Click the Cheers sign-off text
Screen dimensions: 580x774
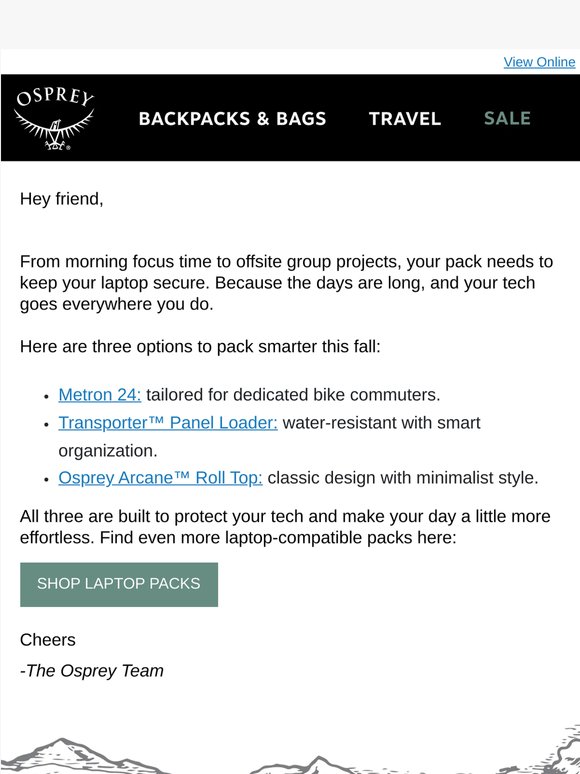pos(48,640)
